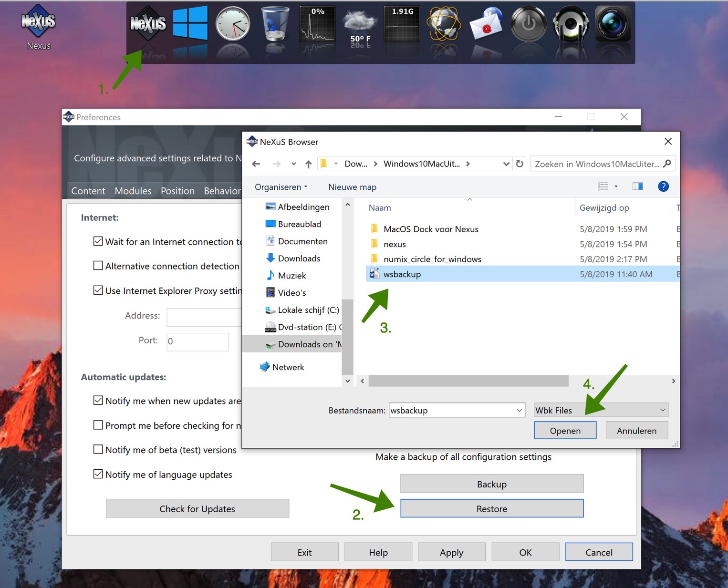Switch to the Modules tab
728x588 pixels.
pos(133,191)
